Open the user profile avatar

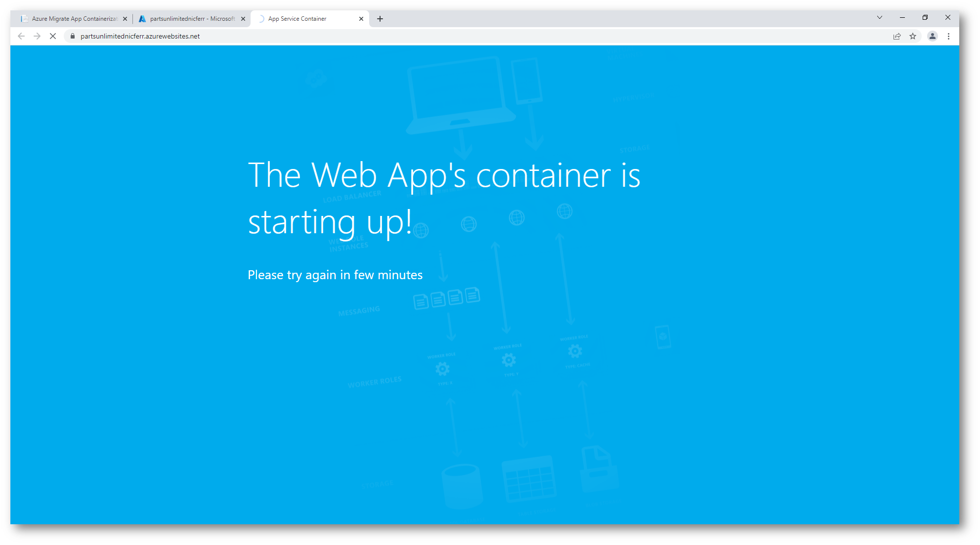coord(932,36)
